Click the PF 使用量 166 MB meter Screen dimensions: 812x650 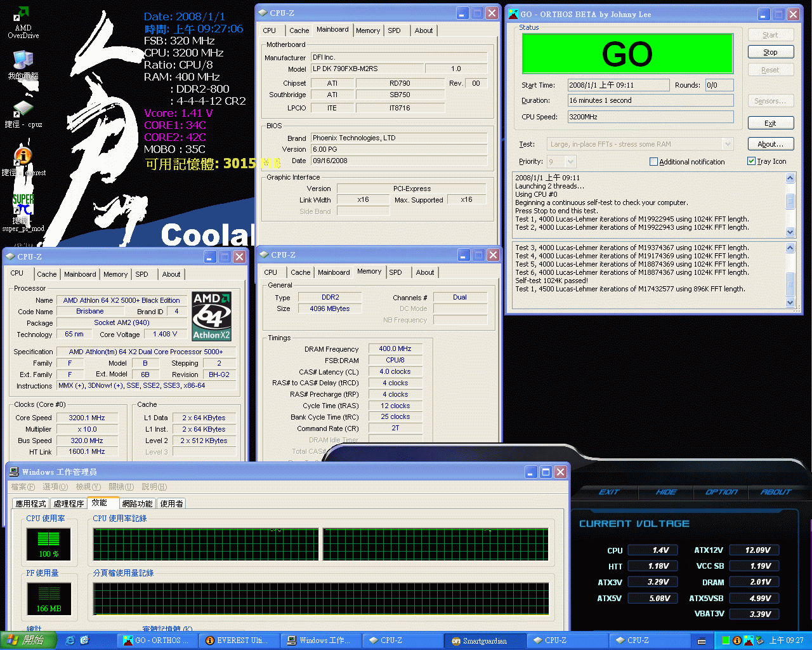tap(48, 599)
